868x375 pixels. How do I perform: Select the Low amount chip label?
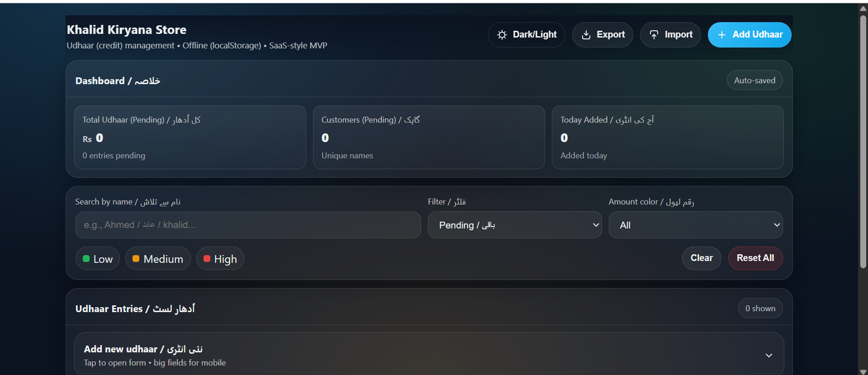click(103, 259)
